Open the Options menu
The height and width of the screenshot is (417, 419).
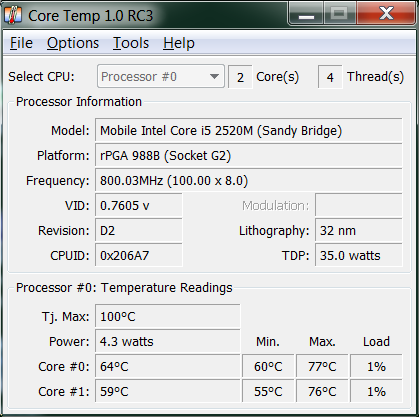(x=73, y=43)
